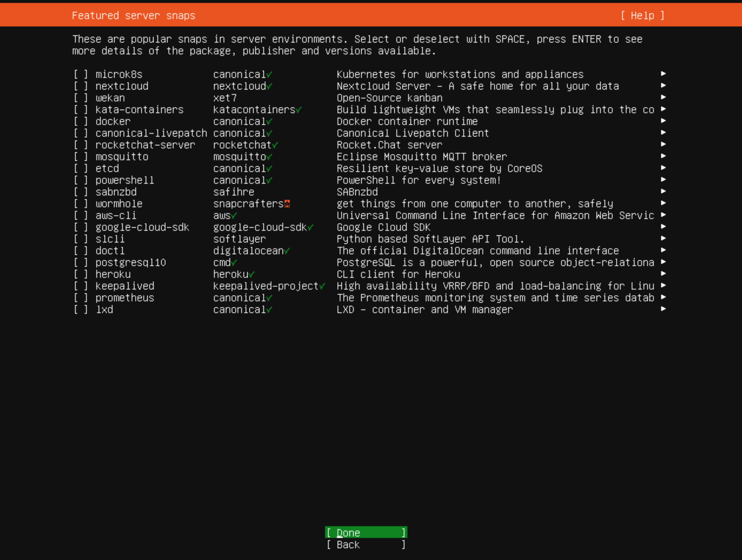Click the xet7 publisher name
Screen dimensions: 742x560
(x=225, y=98)
